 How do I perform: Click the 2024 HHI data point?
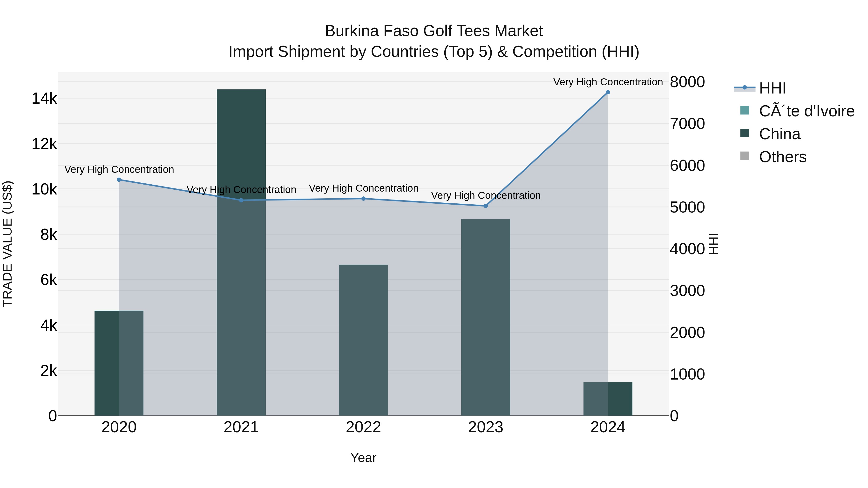tap(608, 92)
